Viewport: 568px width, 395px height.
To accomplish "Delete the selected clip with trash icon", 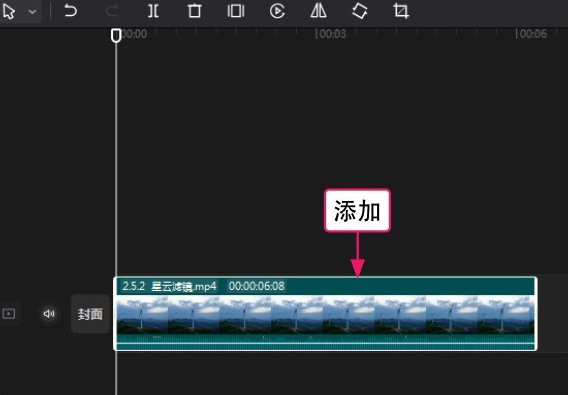I will [195, 11].
